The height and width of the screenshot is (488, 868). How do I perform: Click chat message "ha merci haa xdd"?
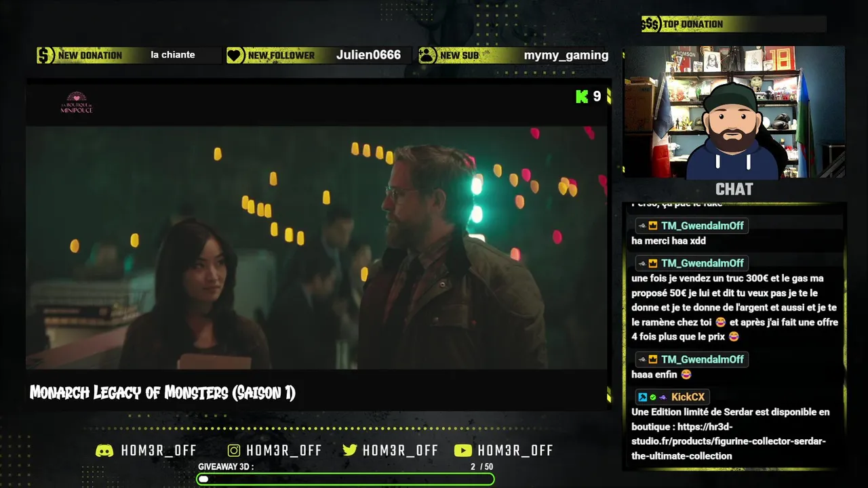coord(669,241)
